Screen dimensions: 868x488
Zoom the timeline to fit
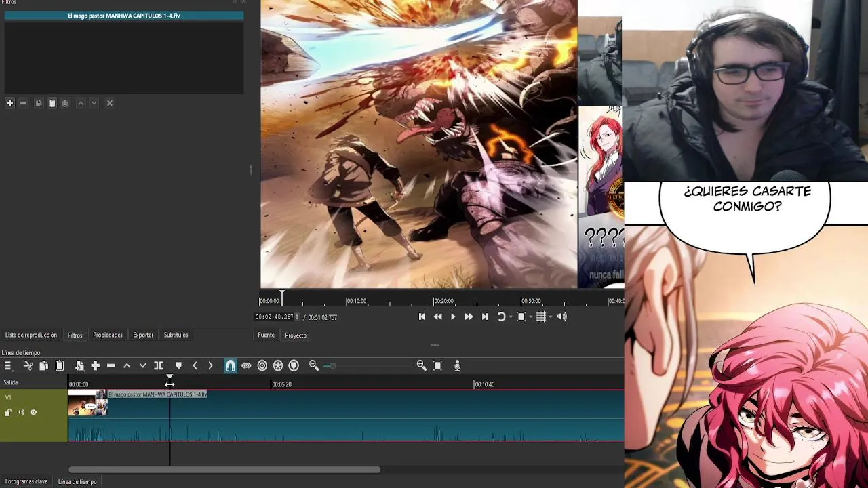coord(437,366)
